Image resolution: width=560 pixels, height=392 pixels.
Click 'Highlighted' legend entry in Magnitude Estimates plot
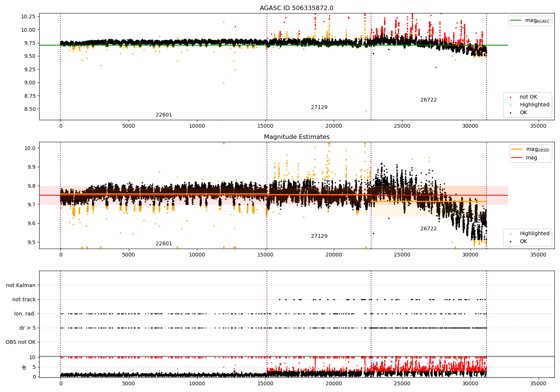(534, 234)
